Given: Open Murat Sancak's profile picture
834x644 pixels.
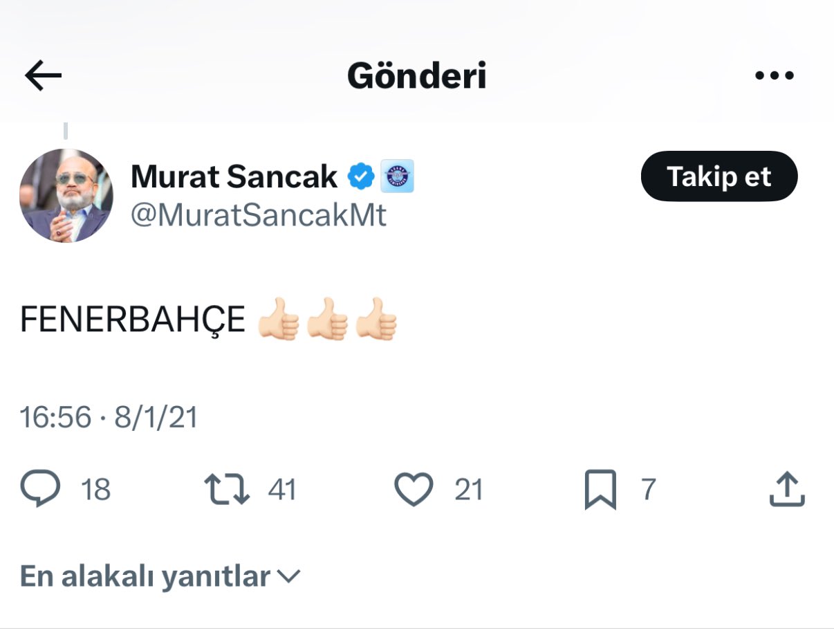Looking at the screenshot, I should (x=66, y=195).
